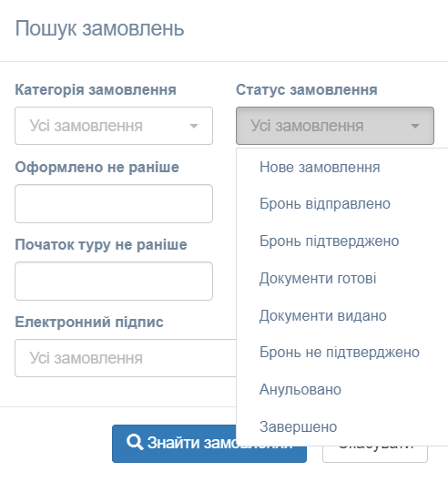This screenshot has width=448, height=482.
Task: Open the Категорія замовлення dropdown
Action: pyautogui.click(x=114, y=126)
